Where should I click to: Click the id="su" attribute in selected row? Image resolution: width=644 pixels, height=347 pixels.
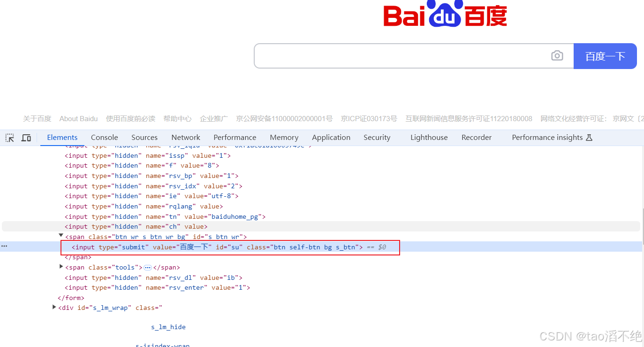click(x=229, y=247)
